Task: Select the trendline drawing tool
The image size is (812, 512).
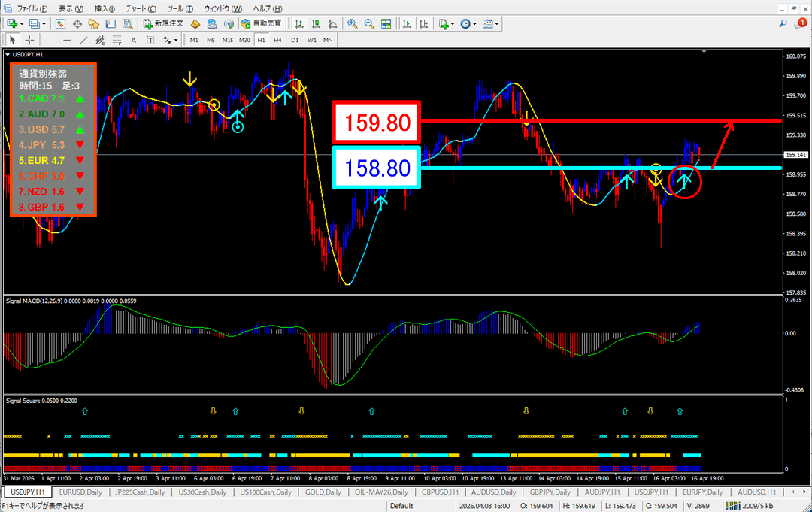Action: coord(85,40)
